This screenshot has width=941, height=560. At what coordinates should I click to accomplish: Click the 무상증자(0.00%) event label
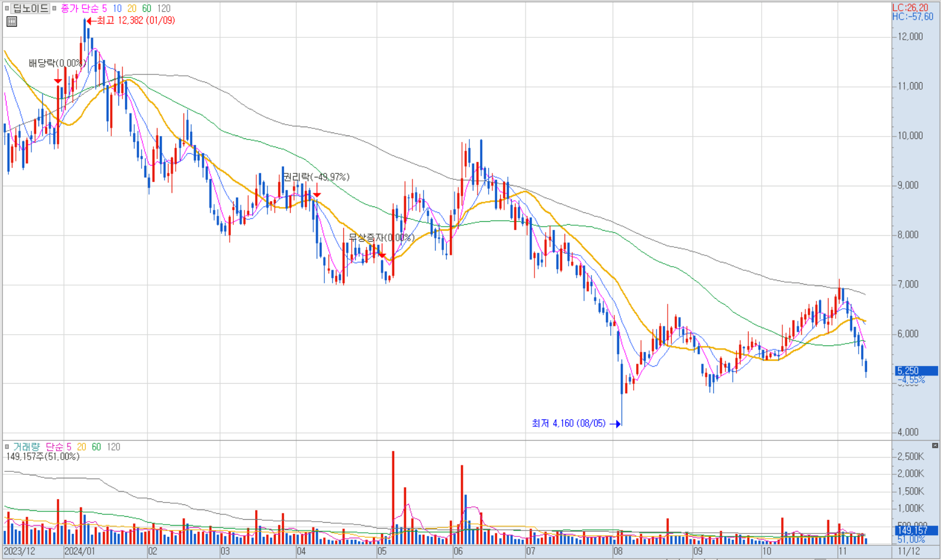pos(382,238)
